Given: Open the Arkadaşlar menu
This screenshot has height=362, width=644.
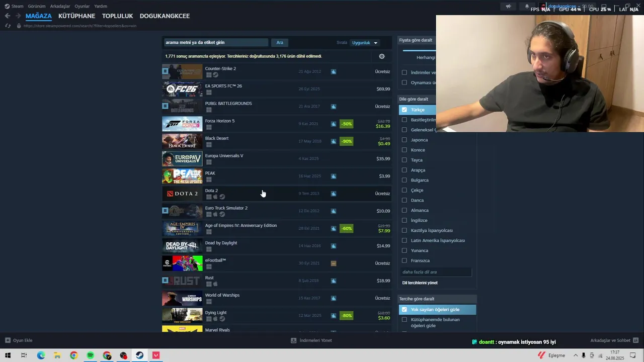Looking at the screenshot, I should pyautogui.click(x=60, y=7).
